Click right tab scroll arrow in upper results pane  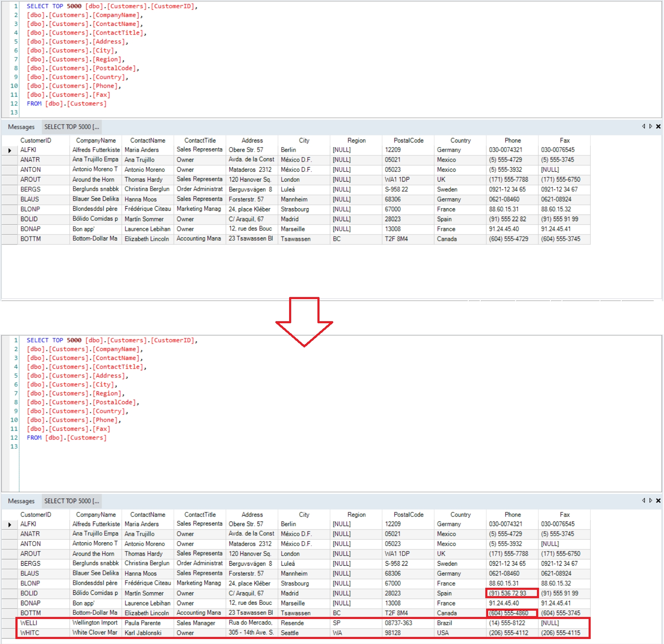650,126
